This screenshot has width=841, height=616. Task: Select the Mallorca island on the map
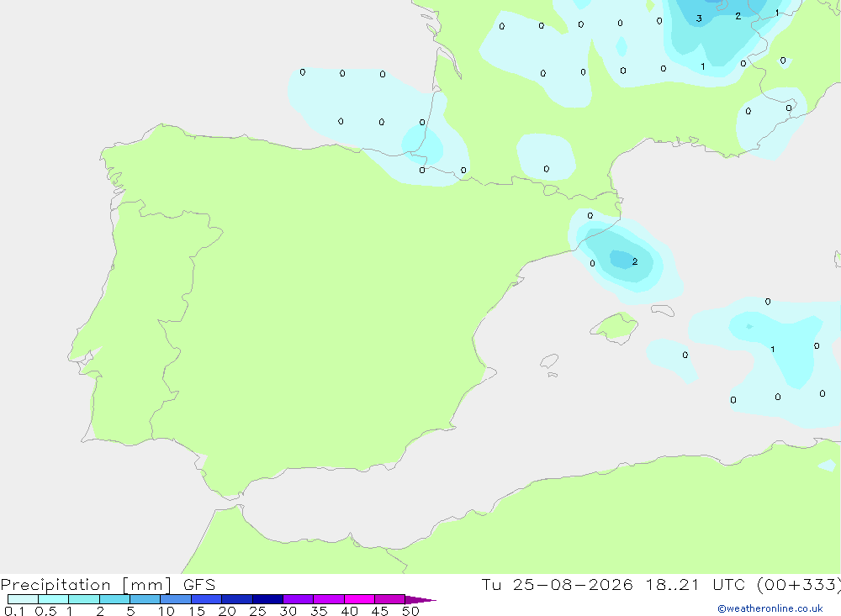coord(615,327)
